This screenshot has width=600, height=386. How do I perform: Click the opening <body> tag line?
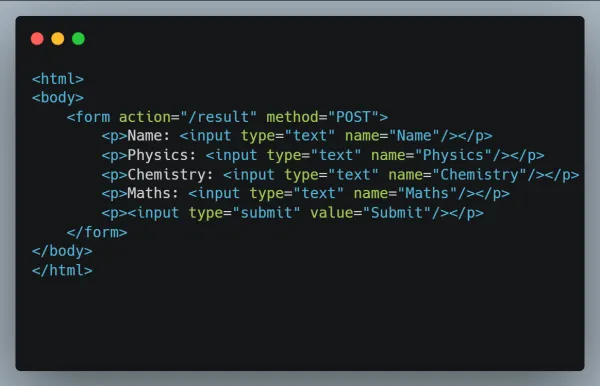[x=58, y=98]
